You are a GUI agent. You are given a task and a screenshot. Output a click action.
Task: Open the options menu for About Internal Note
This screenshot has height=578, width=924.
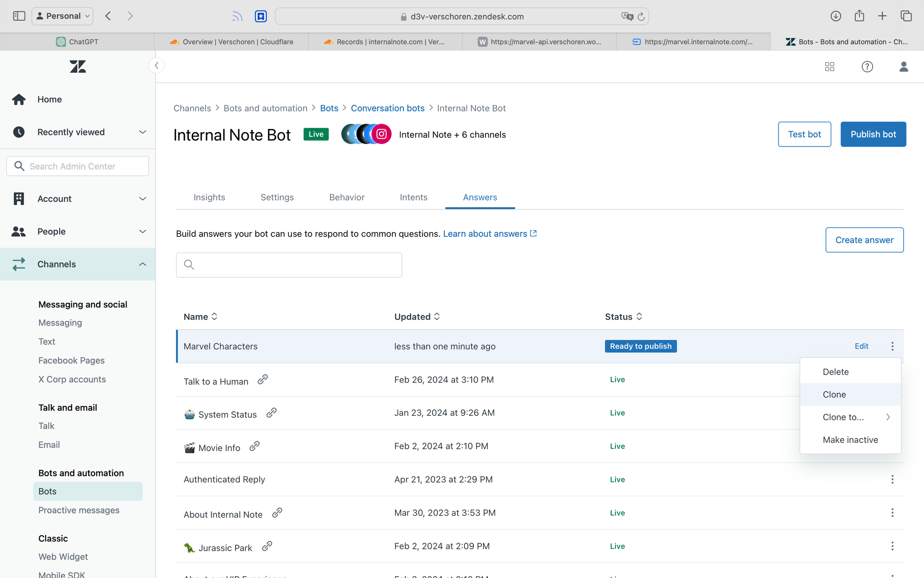pyautogui.click(x=892, y=513)
